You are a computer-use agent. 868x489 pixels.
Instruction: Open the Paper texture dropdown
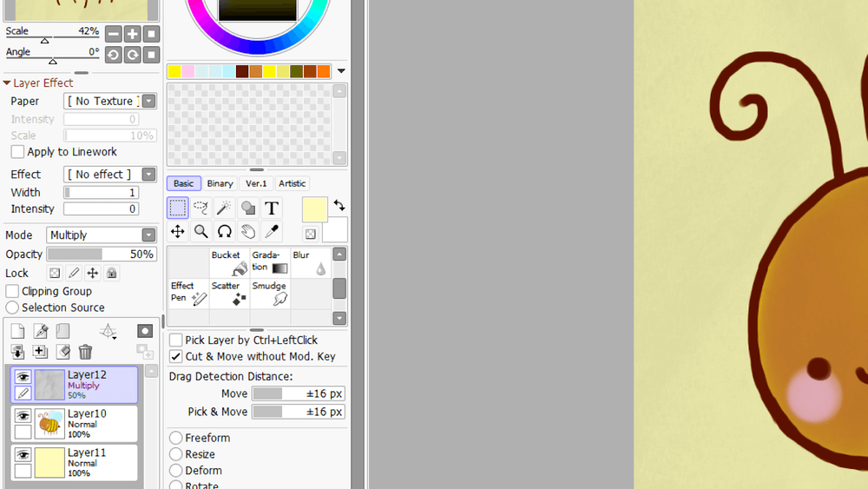click(148, 102)
